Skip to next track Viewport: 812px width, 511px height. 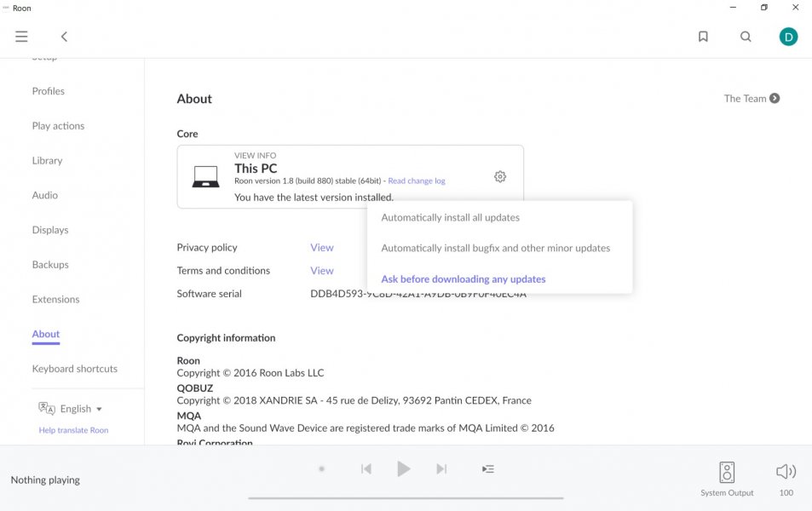441,469
